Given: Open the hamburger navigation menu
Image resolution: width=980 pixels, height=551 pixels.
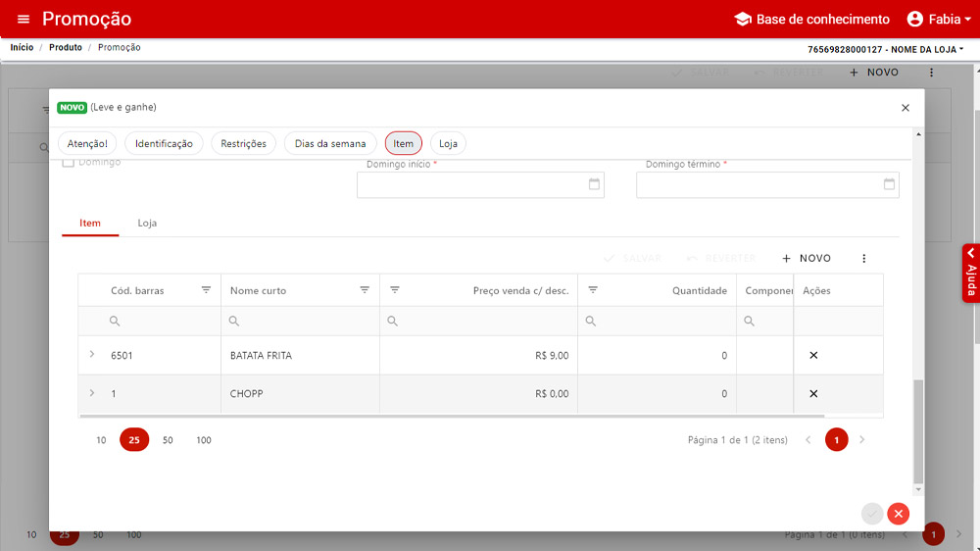Looking at the screenshot, I should [x=24, y=20].
